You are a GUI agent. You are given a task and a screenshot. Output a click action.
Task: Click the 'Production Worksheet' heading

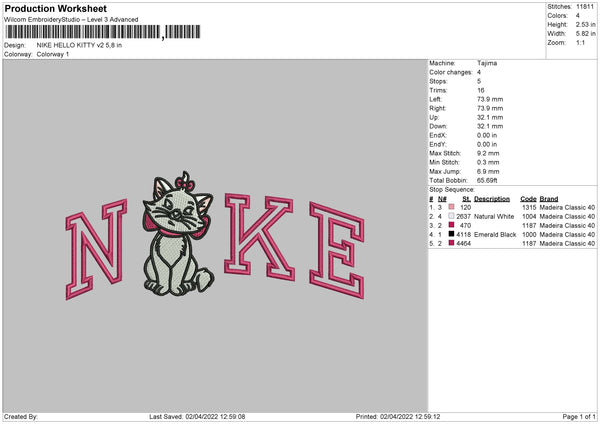pyautogui.click(x=55, y=8)
